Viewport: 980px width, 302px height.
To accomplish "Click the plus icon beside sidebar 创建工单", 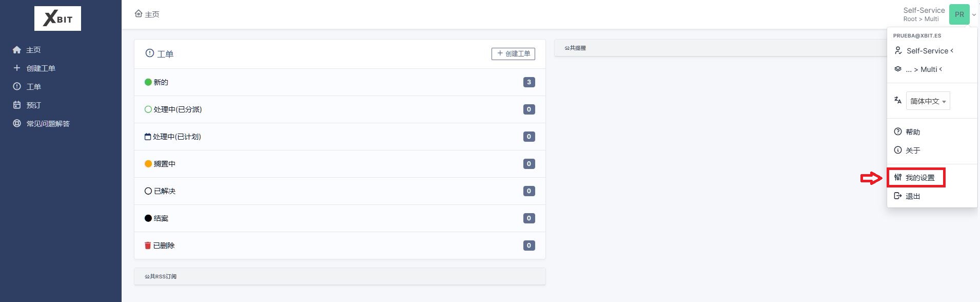I will coord(17,68).
